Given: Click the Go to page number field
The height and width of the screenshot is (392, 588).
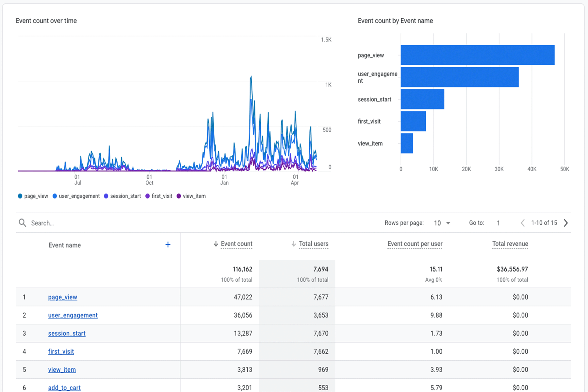Looking at the screenshot, I should (x=498, y=223).
